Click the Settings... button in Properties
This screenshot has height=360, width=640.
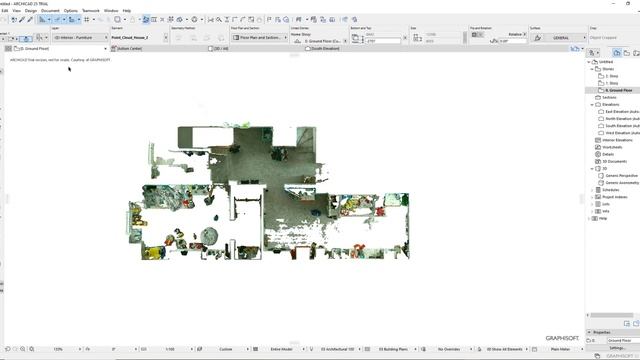(617, 348)
